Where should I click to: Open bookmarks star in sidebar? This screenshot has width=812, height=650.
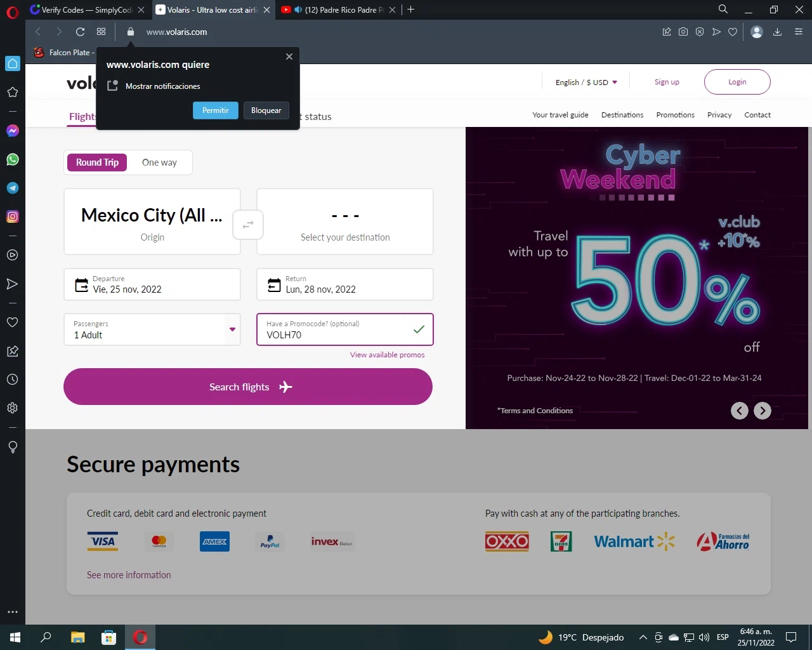click(12, 92)
